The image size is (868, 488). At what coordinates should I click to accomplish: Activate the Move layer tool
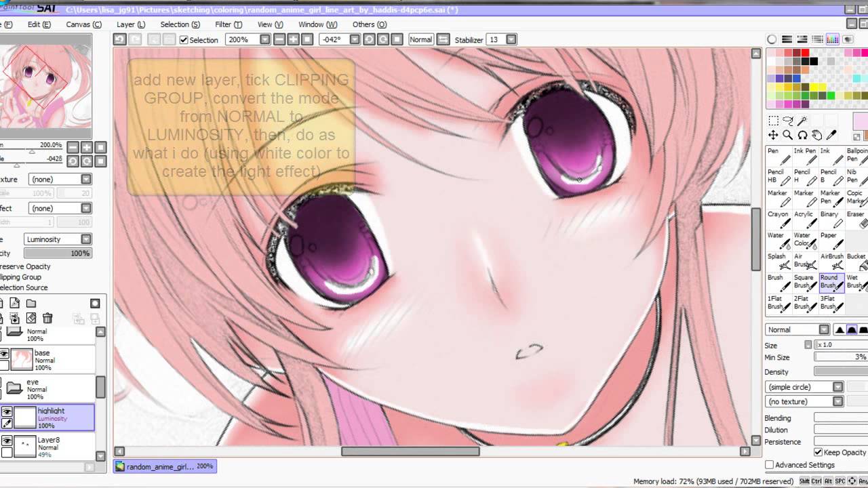[x=773, y=136]
